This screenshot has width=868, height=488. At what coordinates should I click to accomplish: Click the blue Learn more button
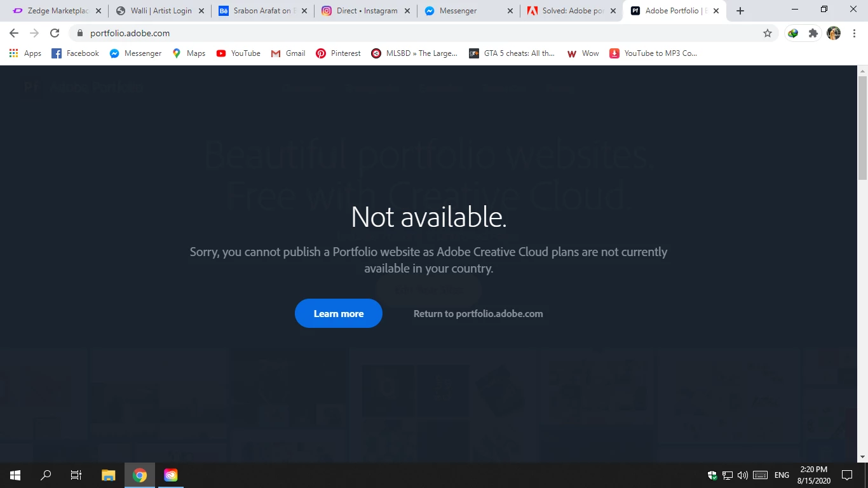339,313
